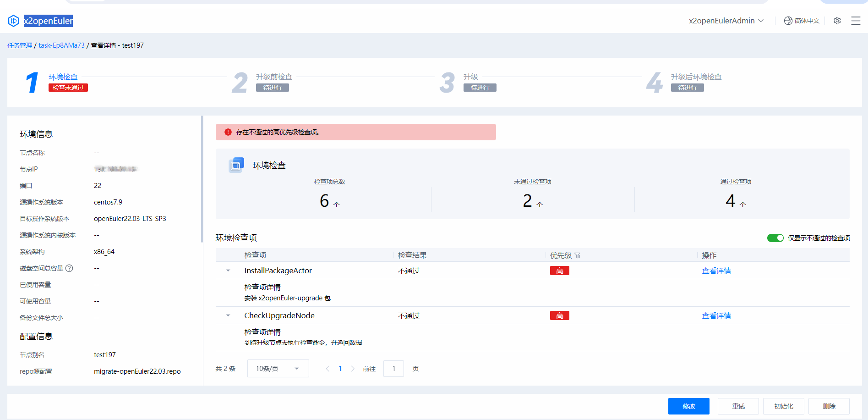The height and width of the screenshot is (420, 868).
Task: Open the 10条/页 page size dropdown
Action: tap(278, 369)
